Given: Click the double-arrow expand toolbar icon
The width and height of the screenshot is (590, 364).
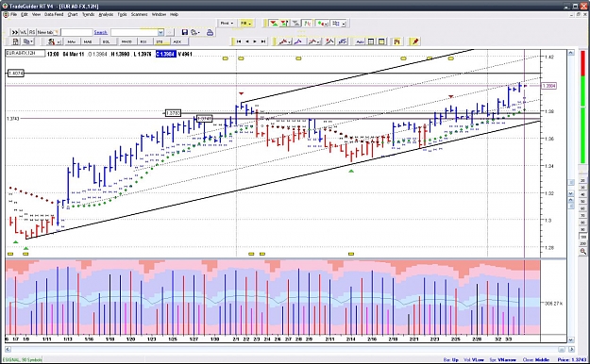Looking at the screenshot, I should 15,32.
